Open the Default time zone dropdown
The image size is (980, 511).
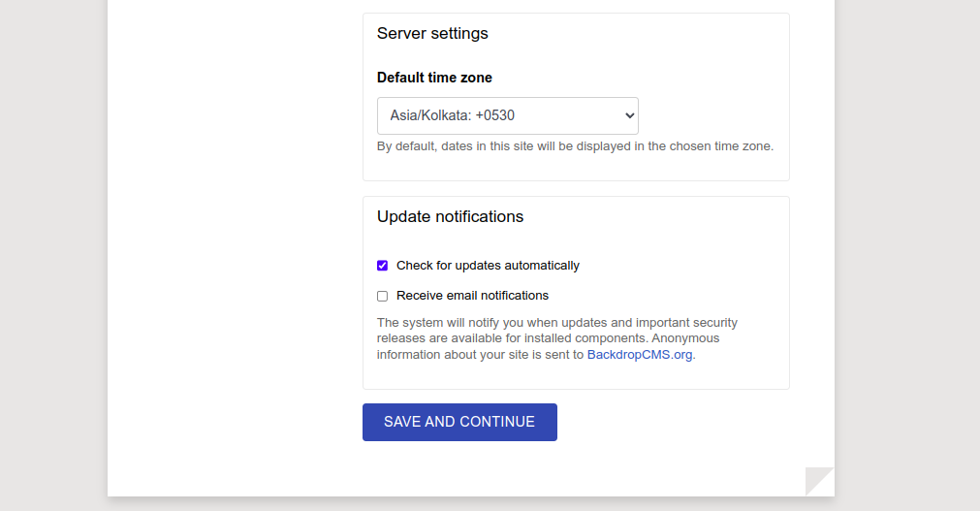pos(507,115)
